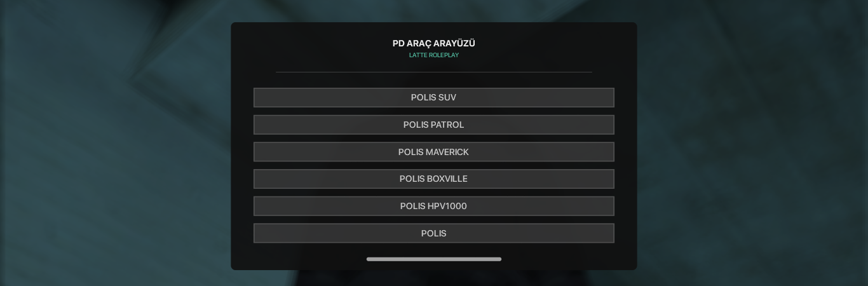Click the divider line under the header

(x=433, y=72)
